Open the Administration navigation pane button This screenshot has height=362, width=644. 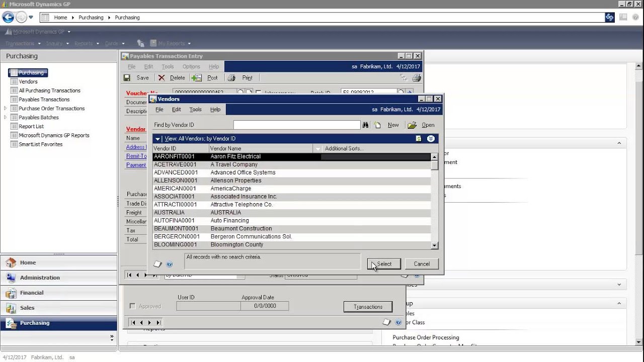coord(59,278)
